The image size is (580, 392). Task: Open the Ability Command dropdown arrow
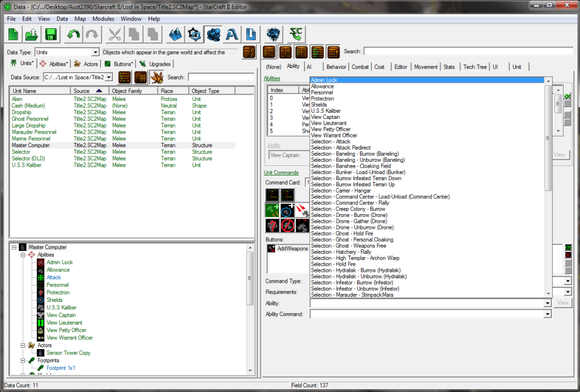(548, 314)
